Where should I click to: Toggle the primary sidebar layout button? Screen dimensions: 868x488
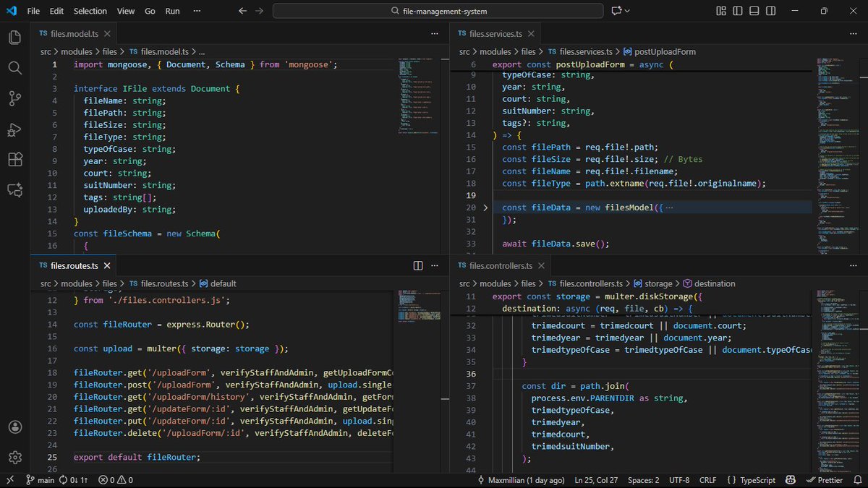click(737, 11)
